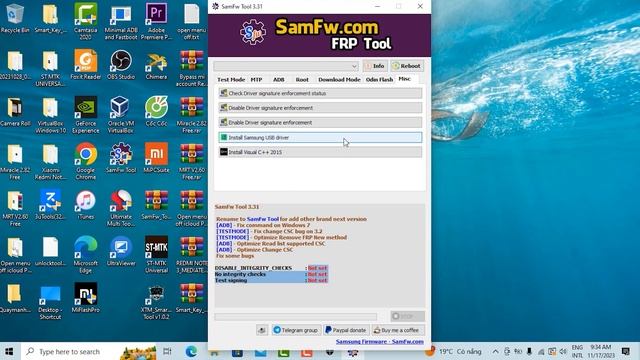The height and width of the screenshot is (360, 640).
Task: Launch Microsoft Edge desktop shortcut
Action: 86,254
